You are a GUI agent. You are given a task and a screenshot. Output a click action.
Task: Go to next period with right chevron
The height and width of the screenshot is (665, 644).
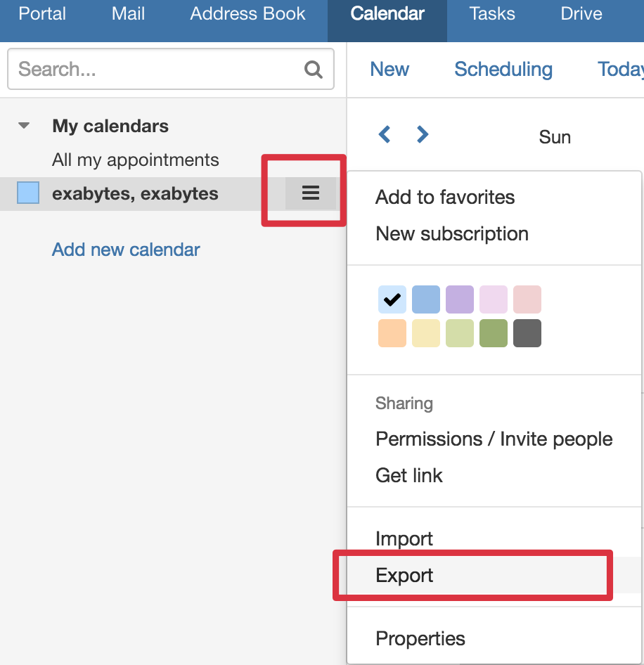(x=422, y=135)
